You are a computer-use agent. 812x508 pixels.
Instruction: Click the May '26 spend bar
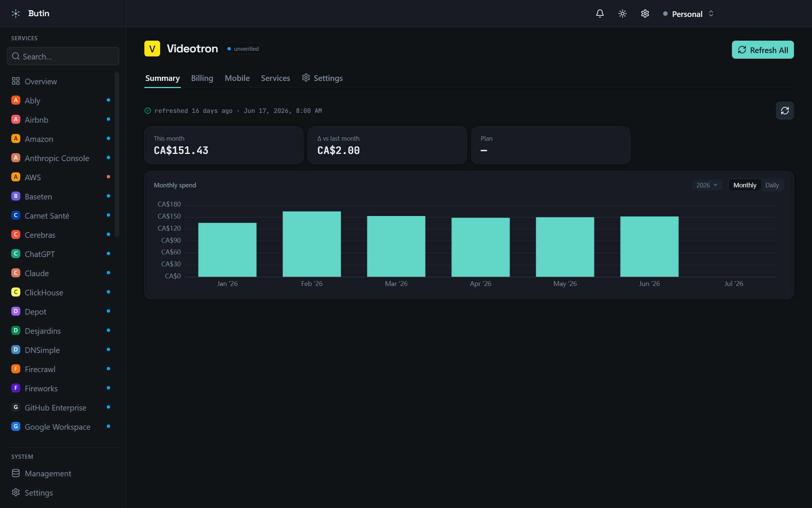pos(565,247)
